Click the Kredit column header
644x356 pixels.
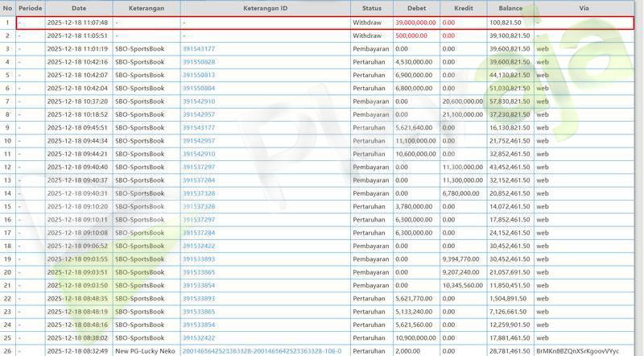pos(463,8)
